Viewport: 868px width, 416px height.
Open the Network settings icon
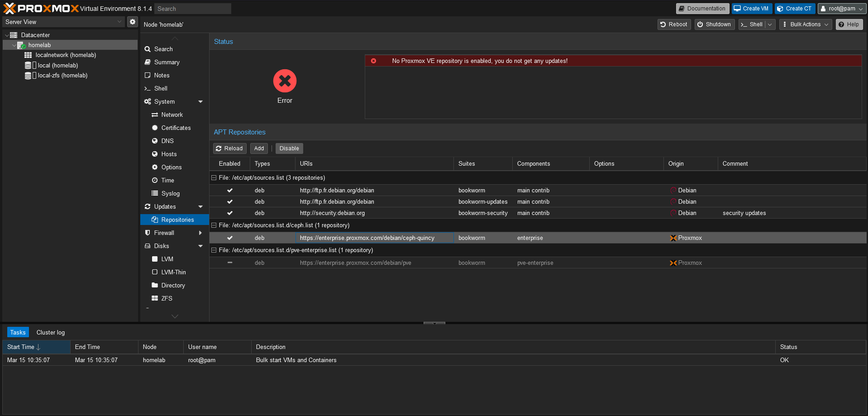pyautogui.click(x=155, y=115)
